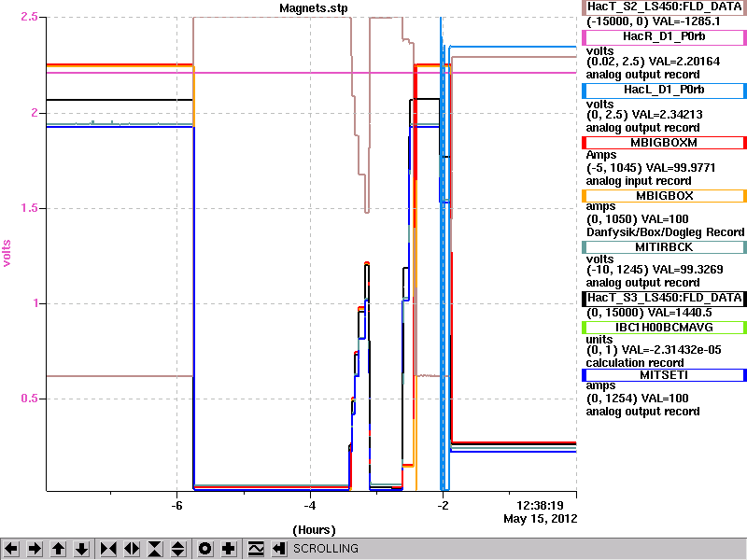Viewport: 747px width, 560px height.
Task: Select the blue MITSETI curve legend
Action: coord(664,375)
